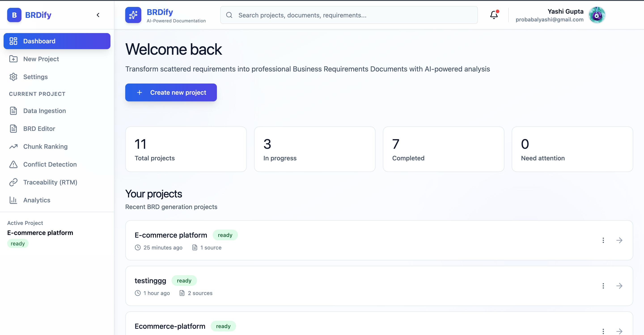Focus the search projects input field
The image size is (644, 335).
349,15
